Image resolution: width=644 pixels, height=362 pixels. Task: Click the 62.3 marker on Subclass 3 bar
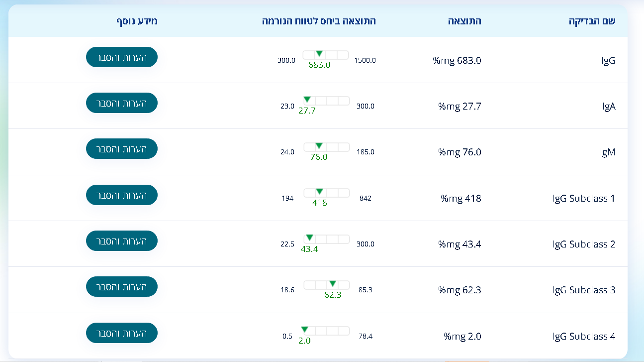pyautogui.click(x=333, y=283)
